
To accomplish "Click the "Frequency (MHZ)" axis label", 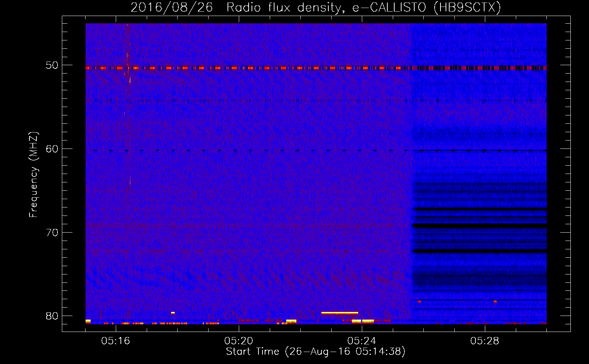I will (33, 175).
